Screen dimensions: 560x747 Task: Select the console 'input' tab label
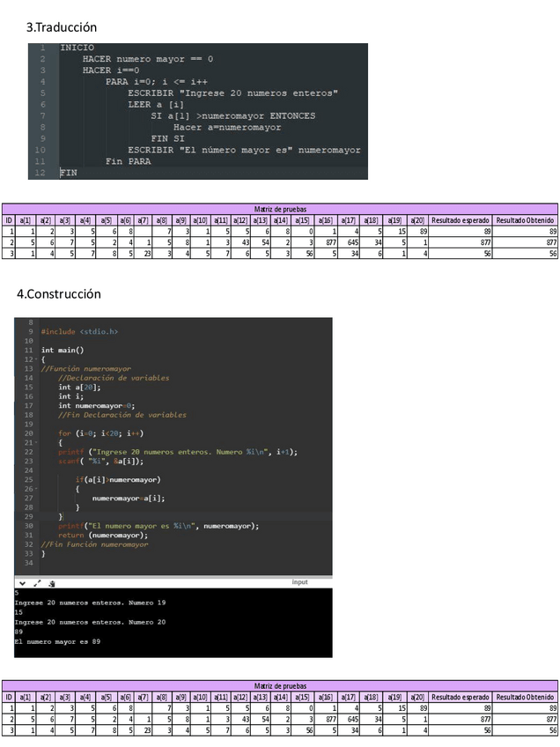coord(299,582)
